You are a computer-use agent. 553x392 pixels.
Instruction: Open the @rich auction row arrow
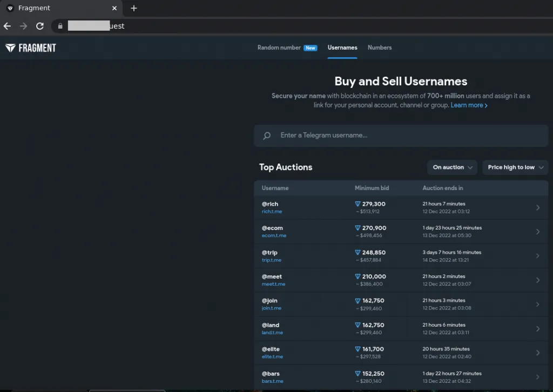pyautogui.click(x=537, y=207)
